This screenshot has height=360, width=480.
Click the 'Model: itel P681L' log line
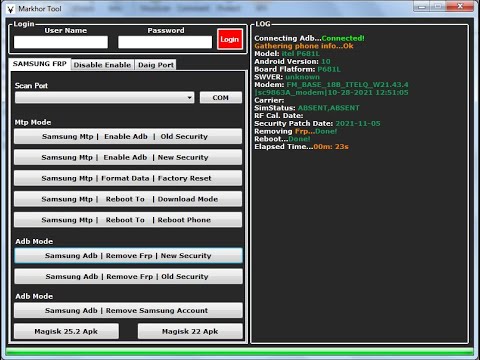click(287, 54)
